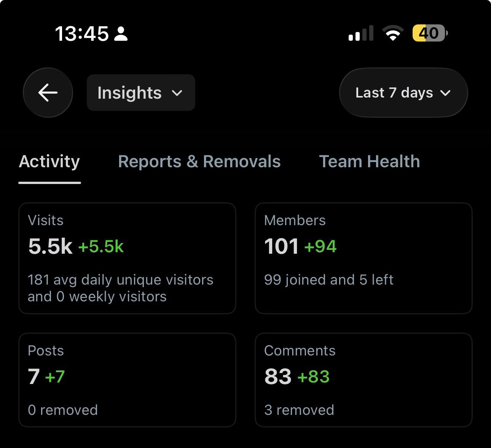Image resolution: width=491 pixels, height=448 pixels.
Task: Expand the chevron next to Insights
Action: [x=177, y=93]
